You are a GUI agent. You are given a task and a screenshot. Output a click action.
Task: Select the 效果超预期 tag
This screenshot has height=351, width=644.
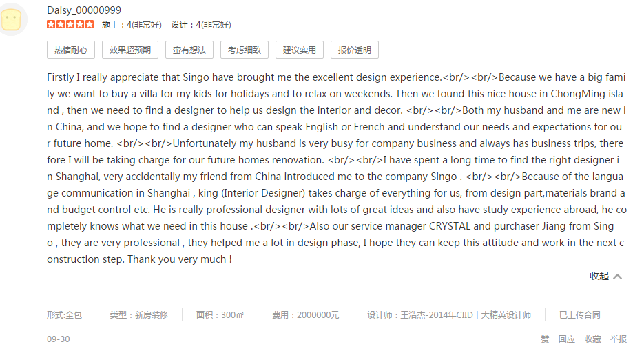point(130,50)
